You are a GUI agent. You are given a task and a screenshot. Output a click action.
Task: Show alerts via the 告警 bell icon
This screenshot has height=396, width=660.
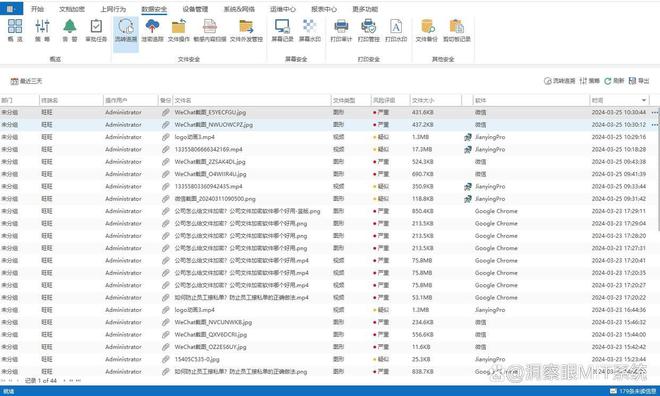pos(69,30)
